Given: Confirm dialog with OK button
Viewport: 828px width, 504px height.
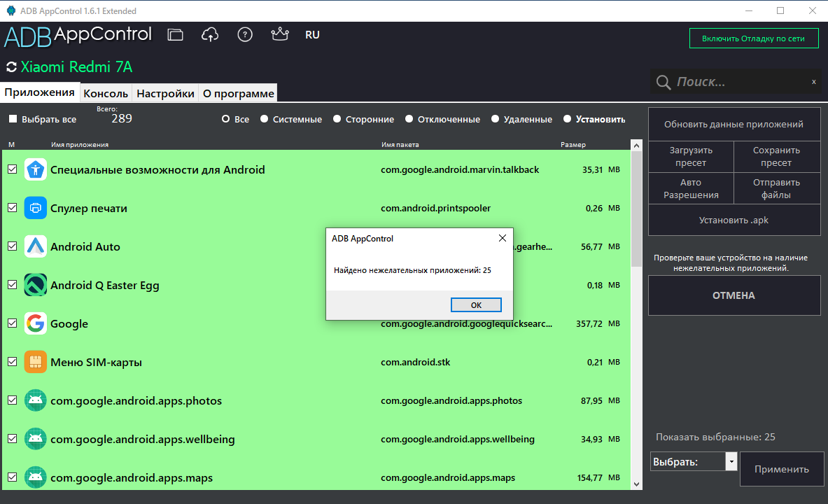Looking at the screenshot, I should 476,304.
